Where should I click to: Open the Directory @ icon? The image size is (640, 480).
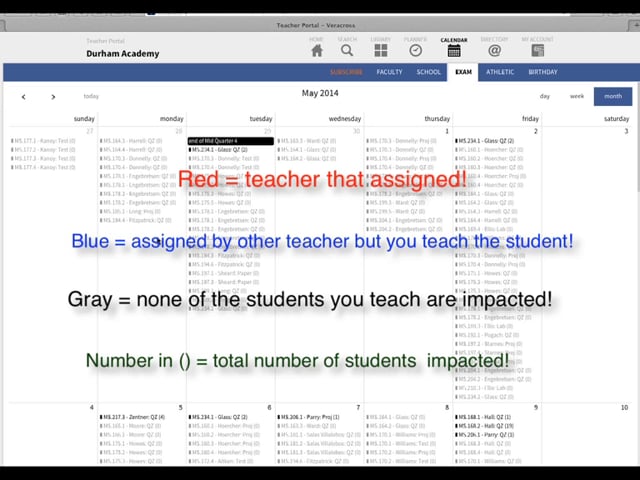(494, 51)
